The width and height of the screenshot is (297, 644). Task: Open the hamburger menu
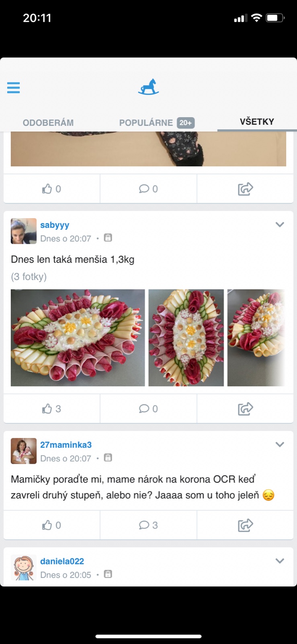(13, 87)
